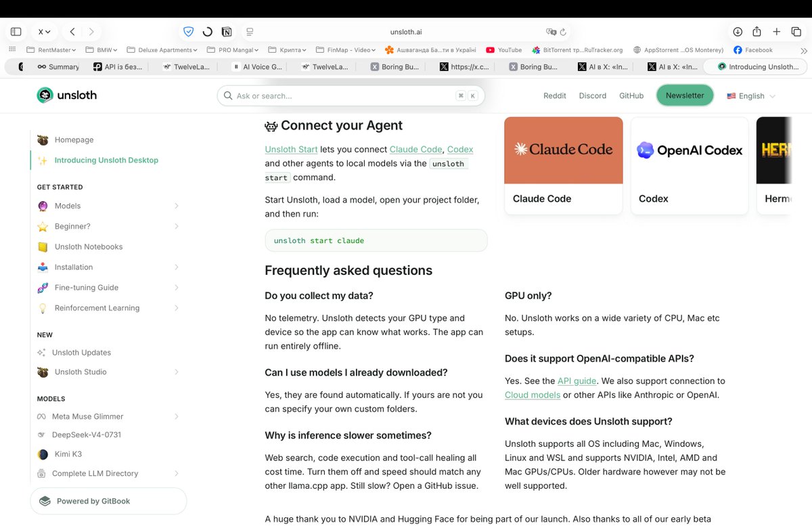The width and height of the screenshot is (812, 528).
Task: Click the Share icon in Safari toolbar
Action: coord(757,32)
